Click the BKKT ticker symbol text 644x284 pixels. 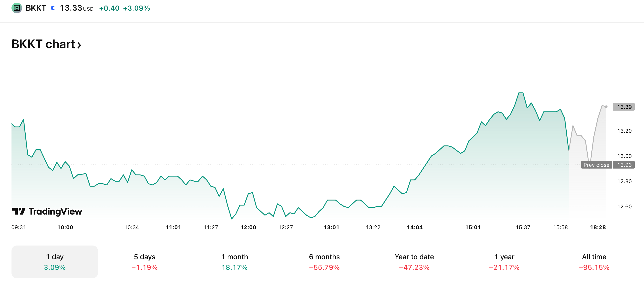pyautogui.click(x=36, y=8)
